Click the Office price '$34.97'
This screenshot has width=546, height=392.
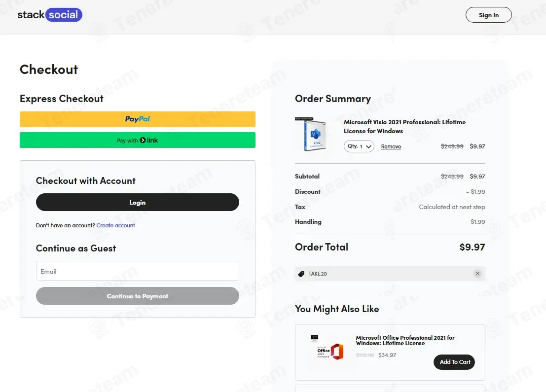click(387, 355)
